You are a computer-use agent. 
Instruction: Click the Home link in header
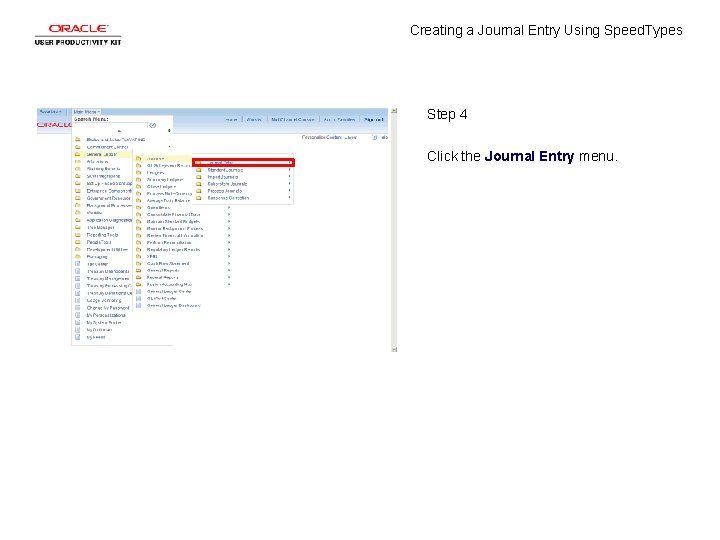231,119
